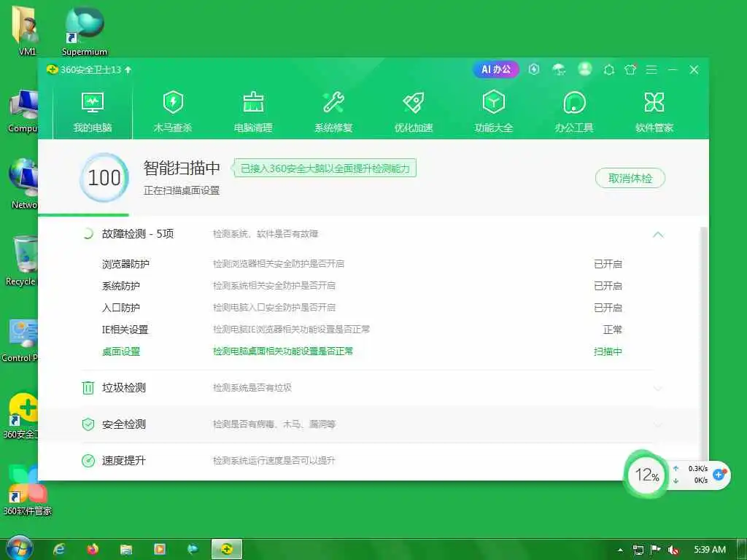Select the 入口防护 row
Screen dimensions: 747x560
coord(362,308)
